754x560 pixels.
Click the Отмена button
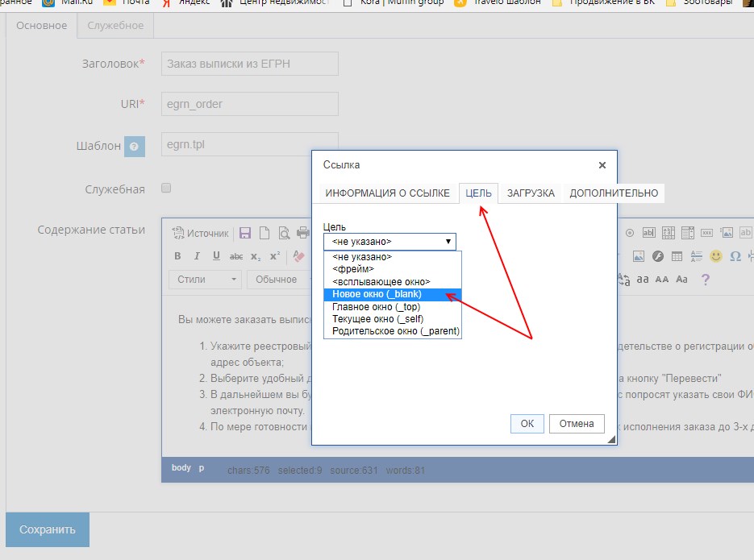pyautogui.click(x=577, y=424)
